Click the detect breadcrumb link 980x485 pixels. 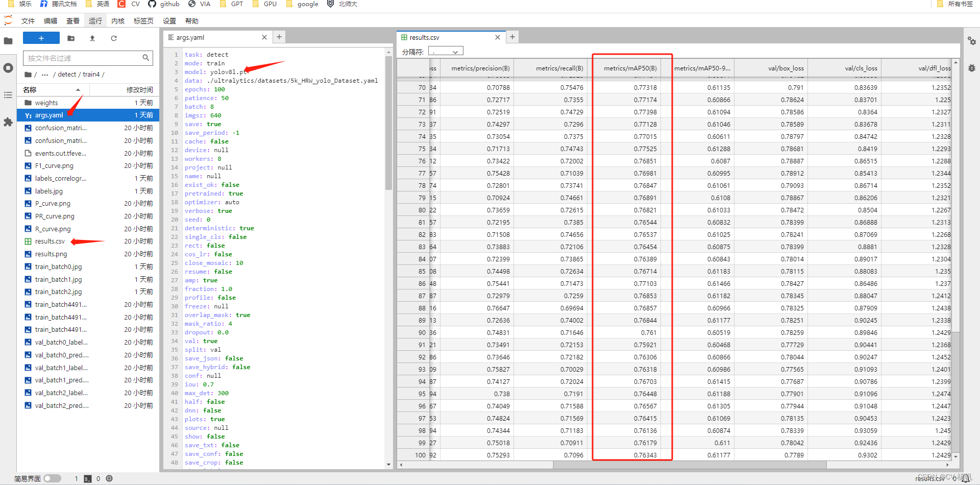point(67,75)
